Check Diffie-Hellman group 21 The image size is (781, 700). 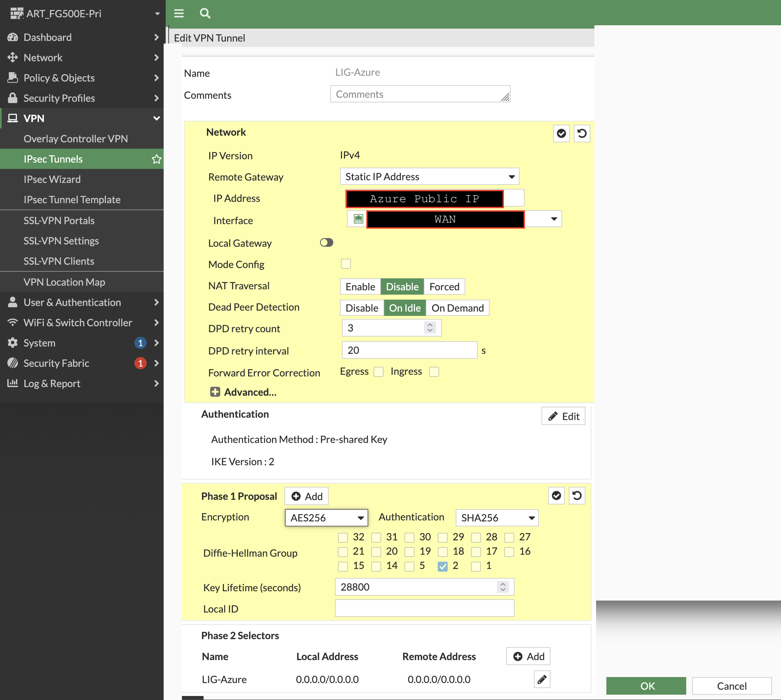pos(343,552)
